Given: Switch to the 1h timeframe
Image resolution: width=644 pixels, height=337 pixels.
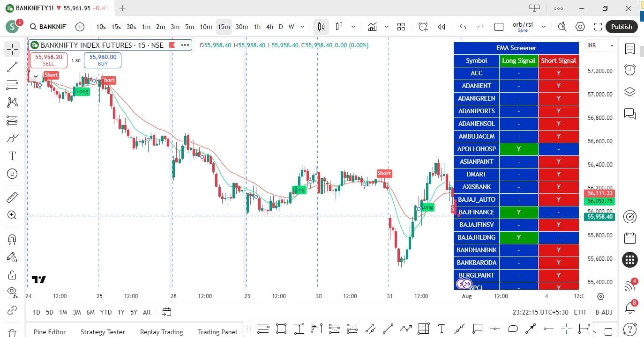Looking at the screenshot, I should pyautogui.click(x=257, y=27).
